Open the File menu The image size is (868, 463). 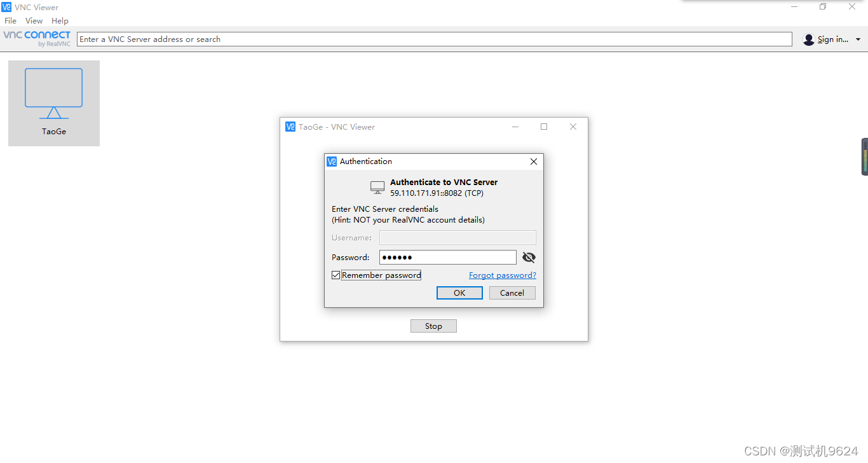pyautogui.click(x=11, y=21)
